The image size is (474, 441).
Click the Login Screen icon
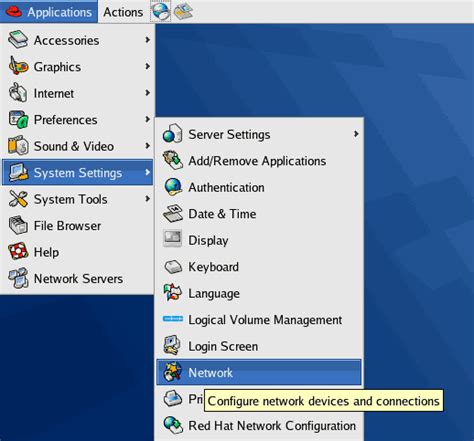click(172, 346)
